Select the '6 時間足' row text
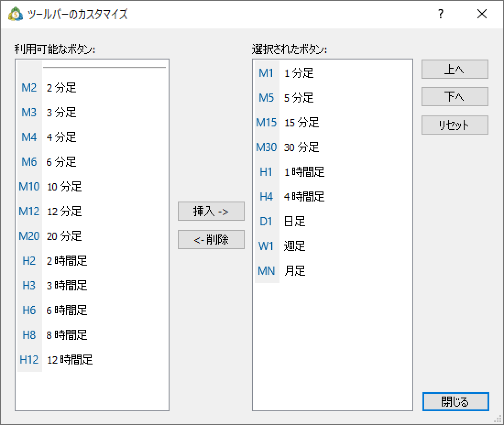 pyautogui.click(x=67, y=311)
